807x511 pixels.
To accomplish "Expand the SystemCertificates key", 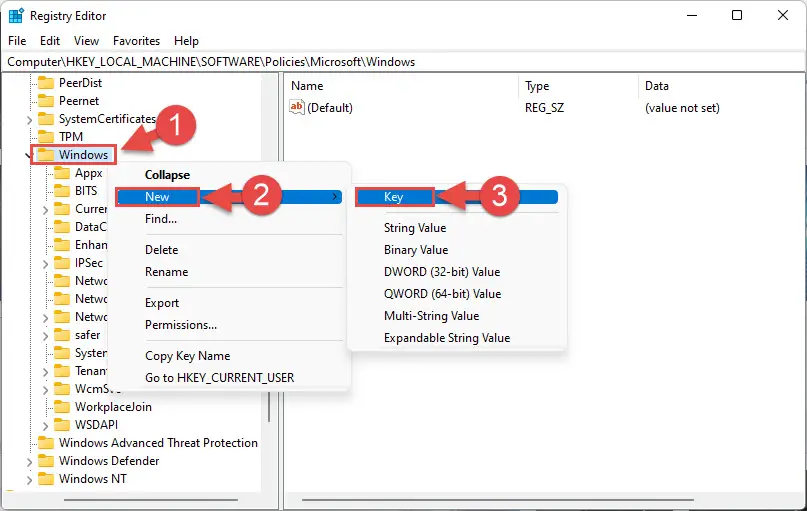I will pyautogui.click(x=29, y=120).
